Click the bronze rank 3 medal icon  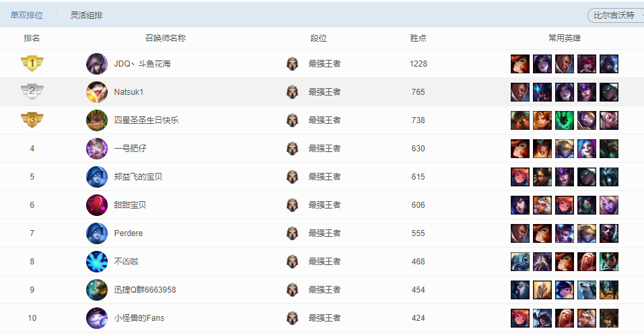(32, 120)
